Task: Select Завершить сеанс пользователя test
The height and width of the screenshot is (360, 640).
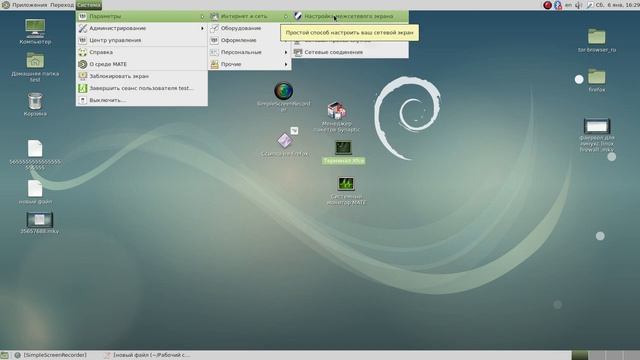Action: point(142,88)
